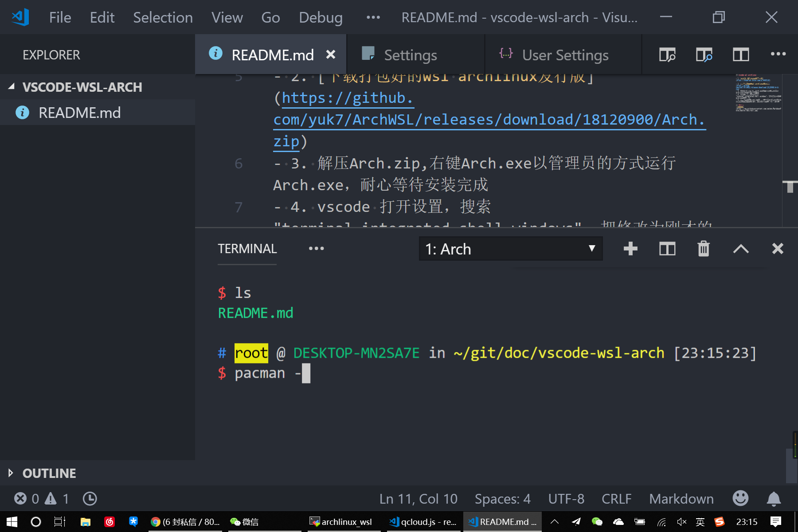Open the File menu
Image resolution: width=798 pixels, height=532 pixels.
tap(60, 17)
